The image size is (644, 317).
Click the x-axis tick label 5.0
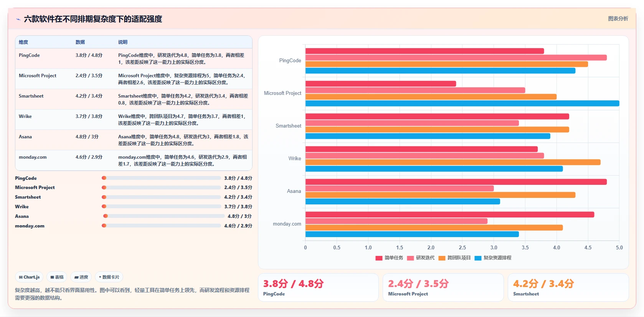coord(619,248)
